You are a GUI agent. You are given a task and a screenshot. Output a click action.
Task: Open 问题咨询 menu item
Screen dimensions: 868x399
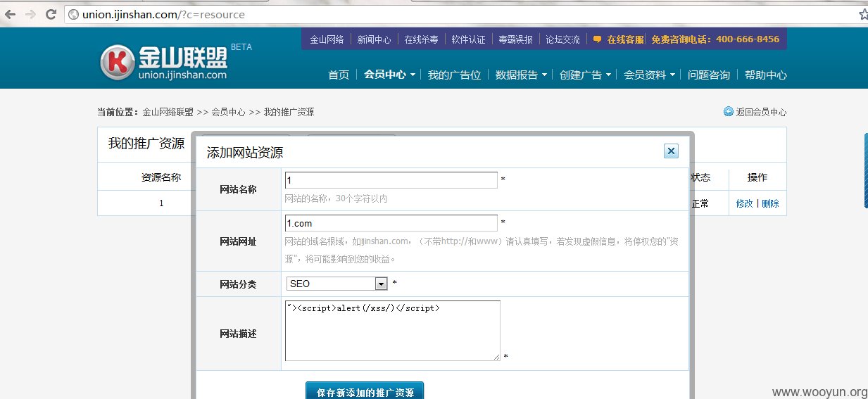coord(709,75)
